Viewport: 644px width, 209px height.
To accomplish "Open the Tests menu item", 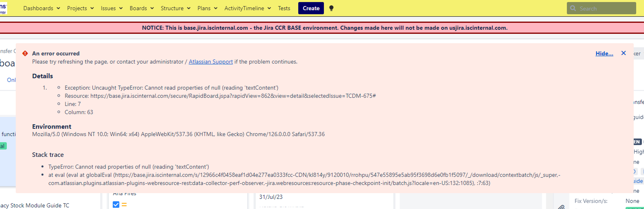I will point(284,8).
